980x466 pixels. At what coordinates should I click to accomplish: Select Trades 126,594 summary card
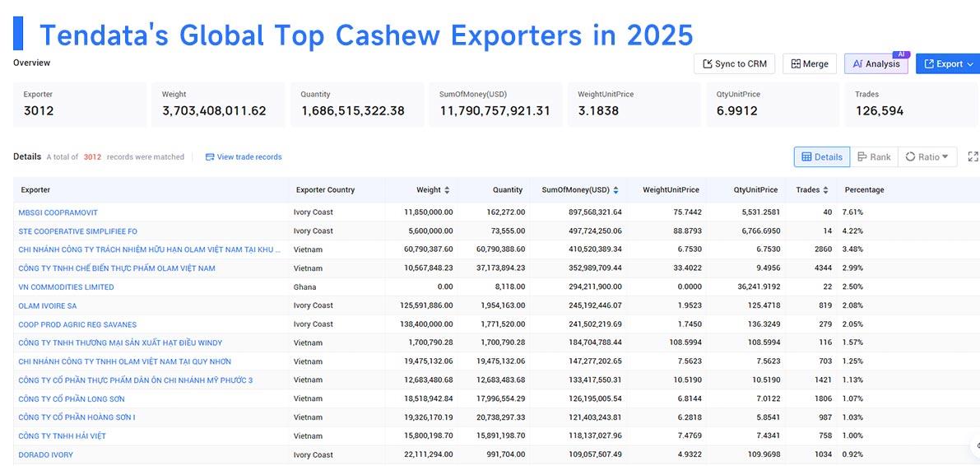click(x=910, y=105)
